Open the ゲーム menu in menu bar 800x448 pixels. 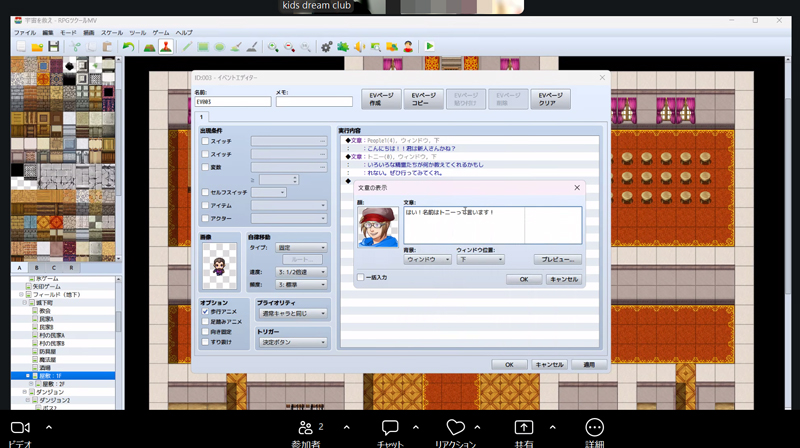[160, 33]
